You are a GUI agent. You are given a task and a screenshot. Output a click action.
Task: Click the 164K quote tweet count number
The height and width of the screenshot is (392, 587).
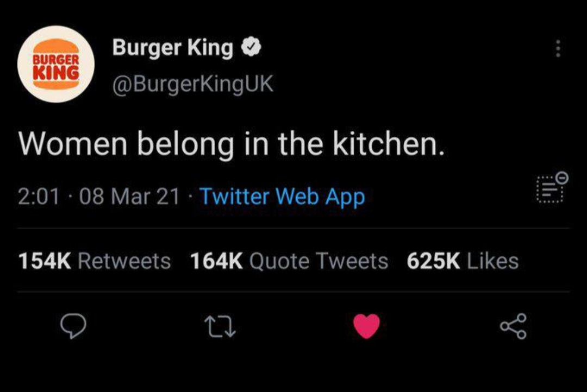click(217, 261)
